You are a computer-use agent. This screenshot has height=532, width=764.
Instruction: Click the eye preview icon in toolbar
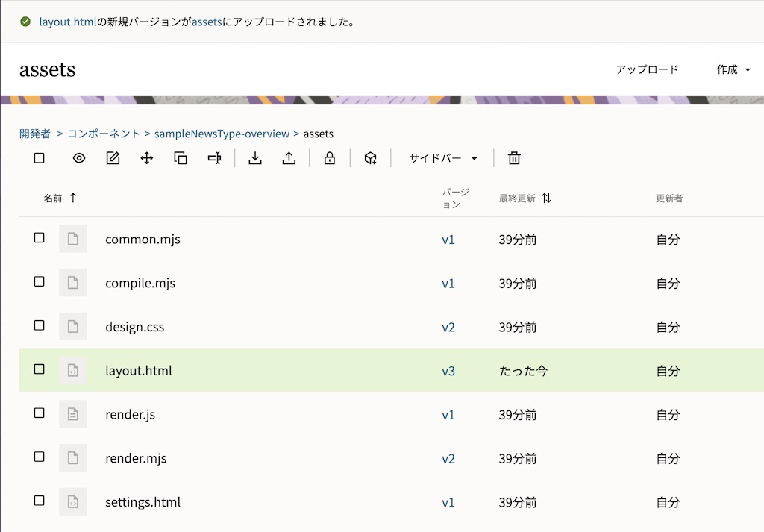79,158
